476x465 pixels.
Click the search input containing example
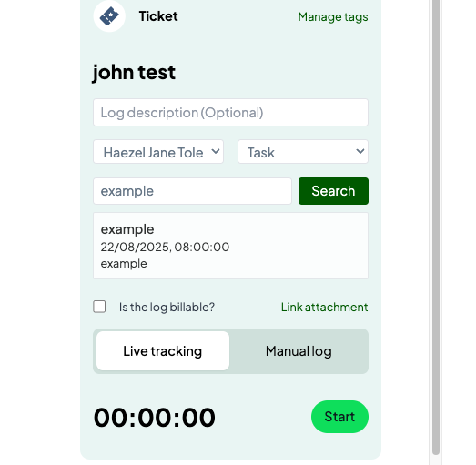tap(192, 191)
